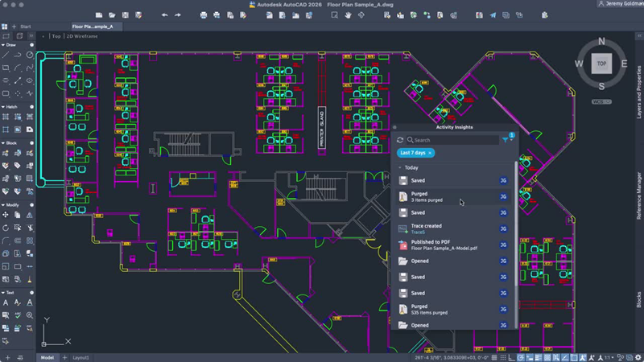Select the Move tool in the Modify panel
This screenshot has height=362, width=644.
coord(6,215)
